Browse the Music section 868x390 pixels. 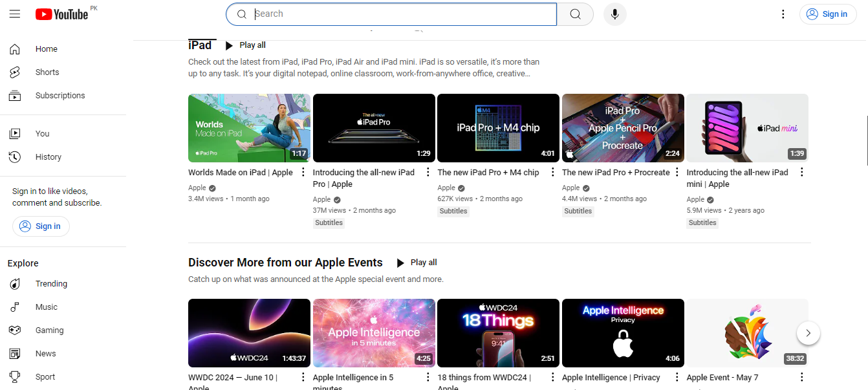point(46,307)
